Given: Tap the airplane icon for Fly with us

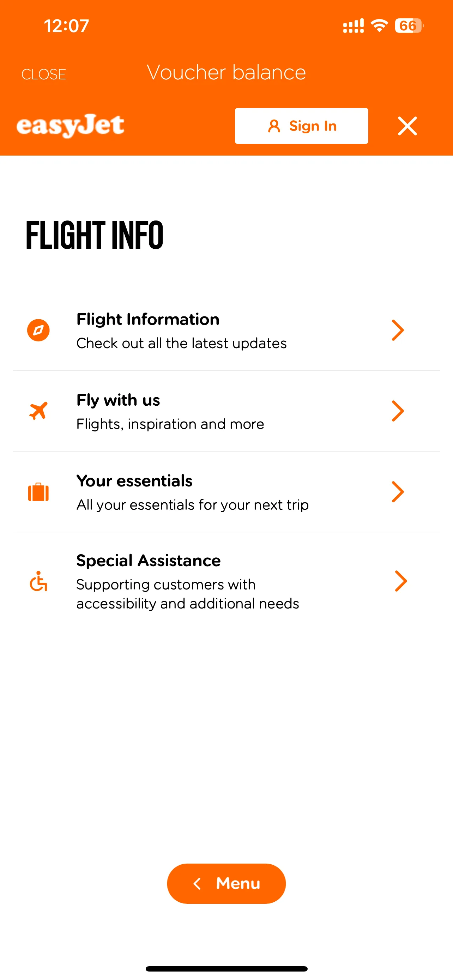Looking at the screenshot, I should click(x=38, y=411).
